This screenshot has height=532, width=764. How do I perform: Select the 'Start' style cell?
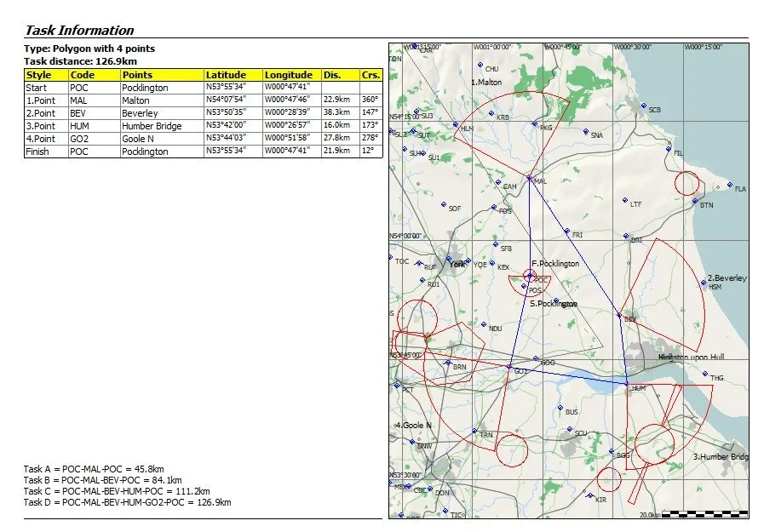click(46, 88)
